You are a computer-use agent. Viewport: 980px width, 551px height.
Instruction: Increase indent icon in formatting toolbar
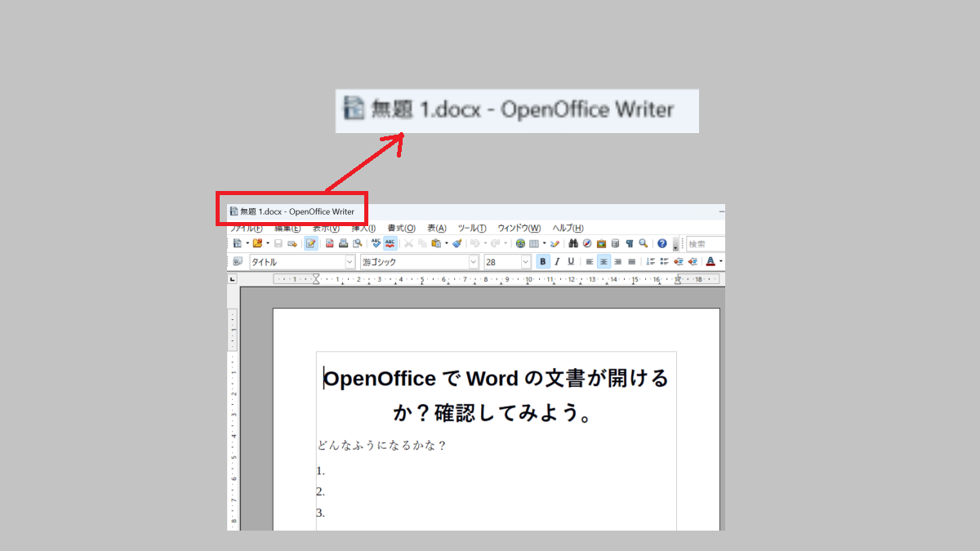[693, 262]
